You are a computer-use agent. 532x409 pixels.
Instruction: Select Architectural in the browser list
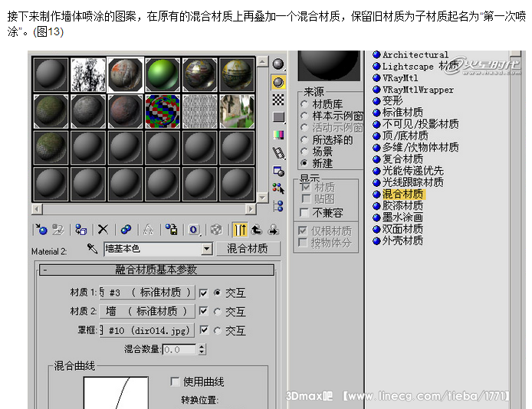pos(410,54)
